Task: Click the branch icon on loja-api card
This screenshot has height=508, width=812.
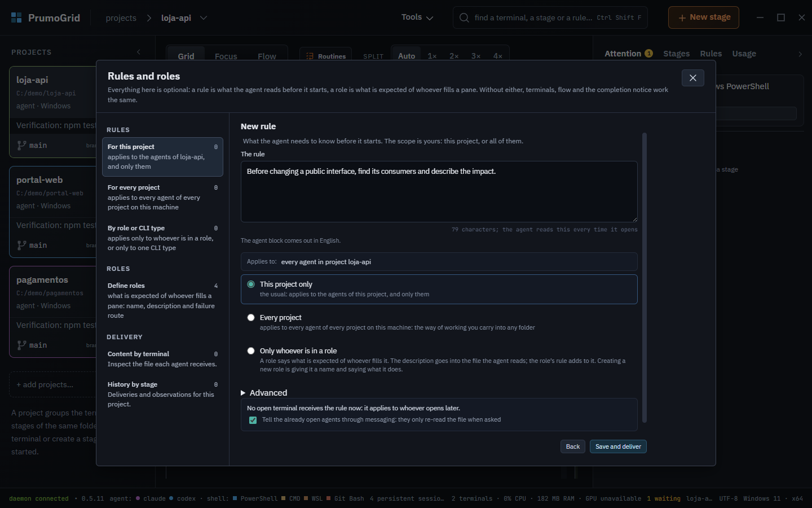Action: (x=22, y=145)
